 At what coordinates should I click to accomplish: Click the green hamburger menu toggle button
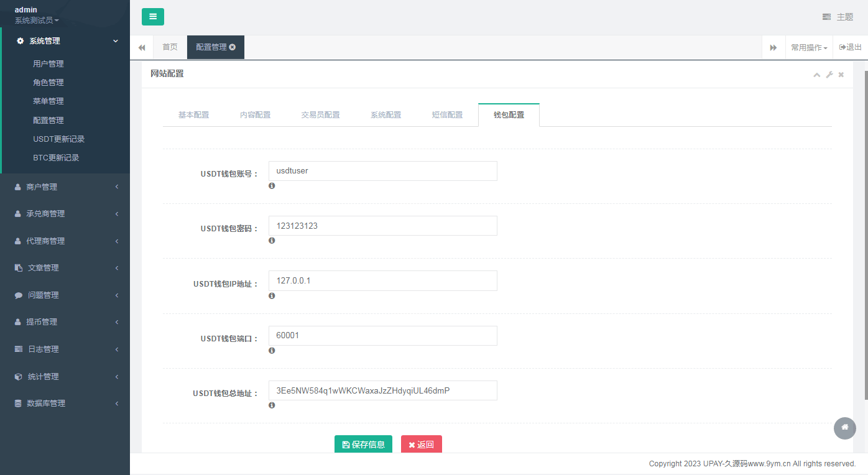click(153, 17)
